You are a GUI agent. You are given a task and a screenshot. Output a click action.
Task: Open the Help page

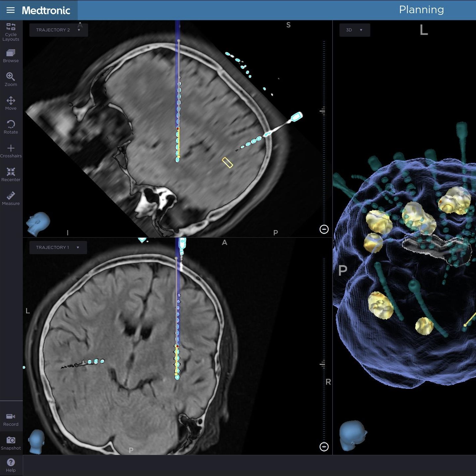(x=11, y=465)
